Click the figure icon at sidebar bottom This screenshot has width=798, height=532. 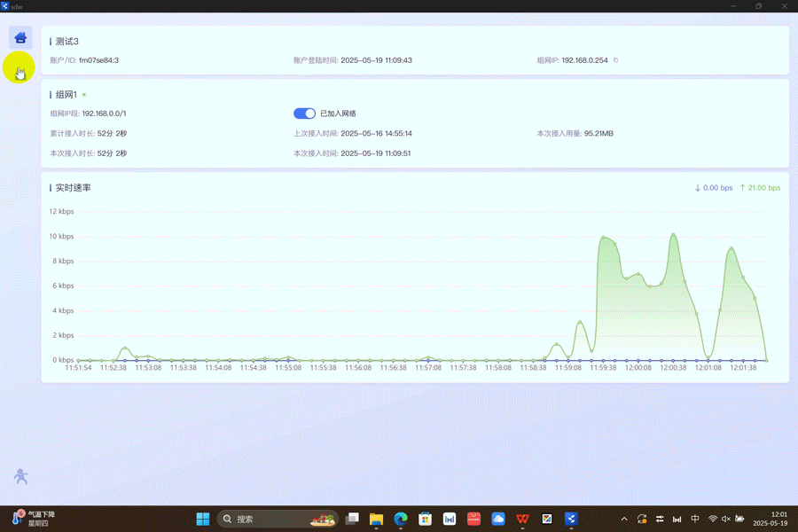click(x=21, y=477)
